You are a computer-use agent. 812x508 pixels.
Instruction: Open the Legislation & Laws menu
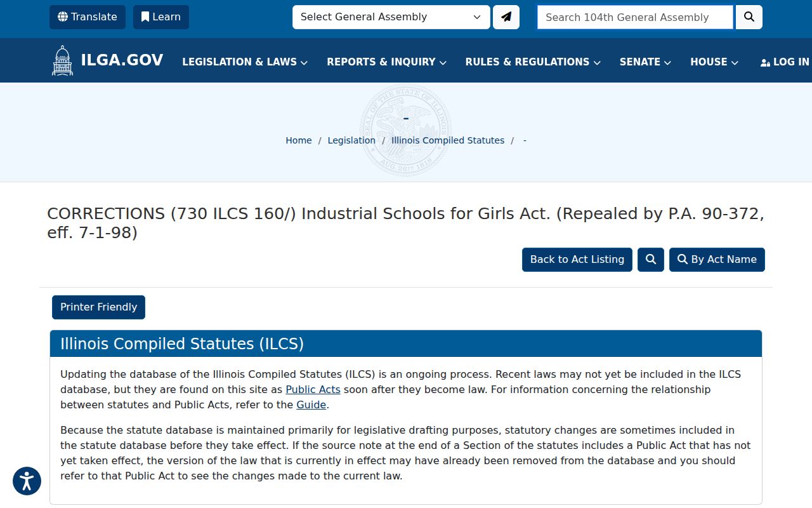[245, 62]
